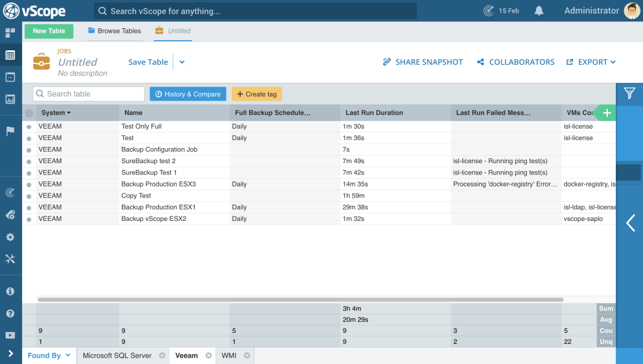Open the Tracker flag icon in sidebar
Viewport: 643px width, 364px height.
tap(10, 131)
